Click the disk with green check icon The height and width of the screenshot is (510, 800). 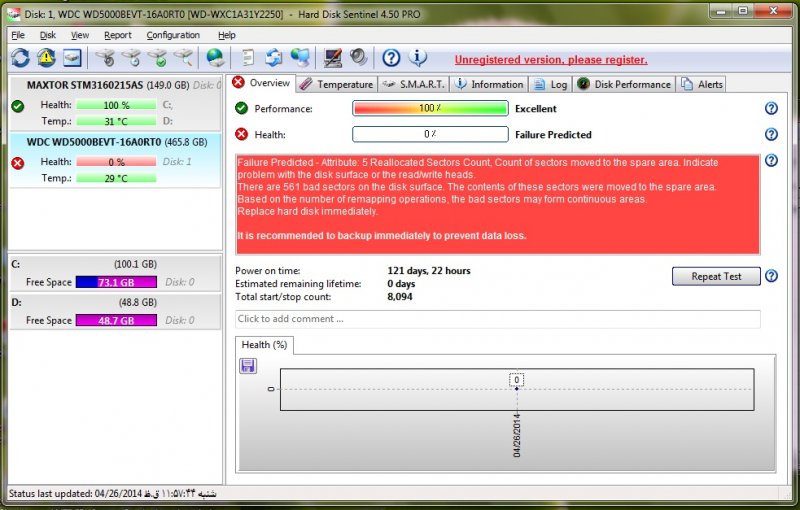[158, 58]
